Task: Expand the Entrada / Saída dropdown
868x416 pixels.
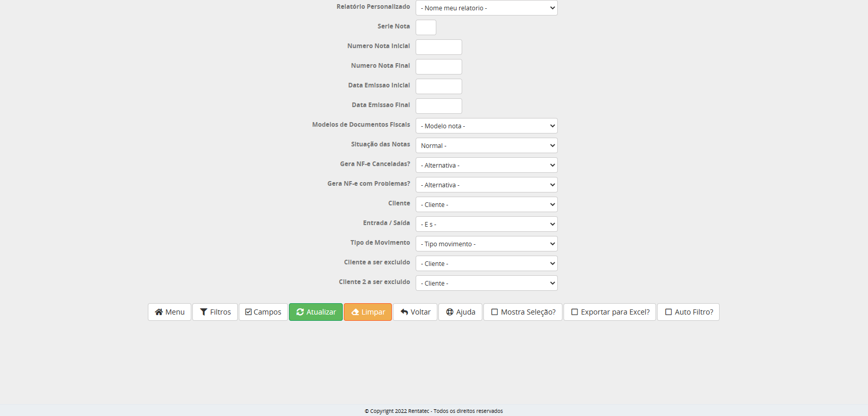Action: click(x=486, y=225)
